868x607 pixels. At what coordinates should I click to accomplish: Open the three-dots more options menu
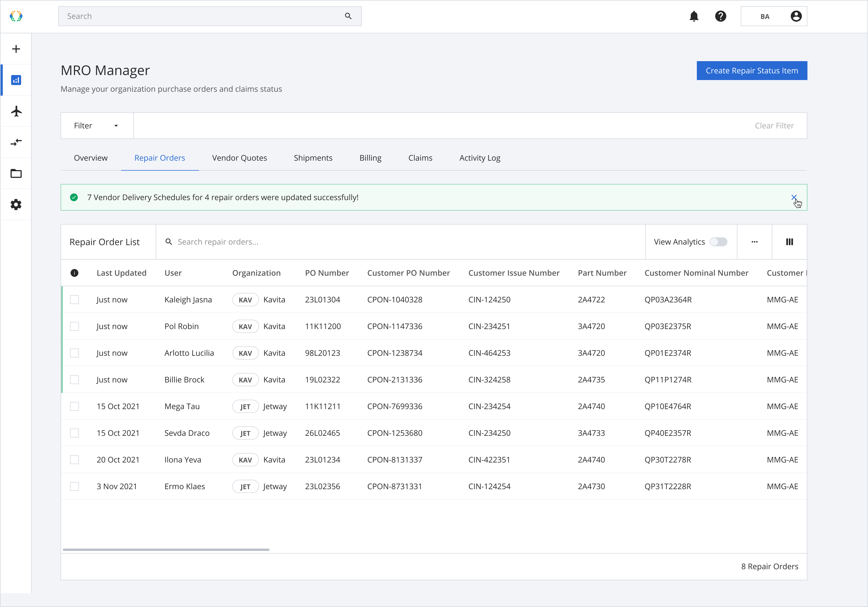point(754,242)
